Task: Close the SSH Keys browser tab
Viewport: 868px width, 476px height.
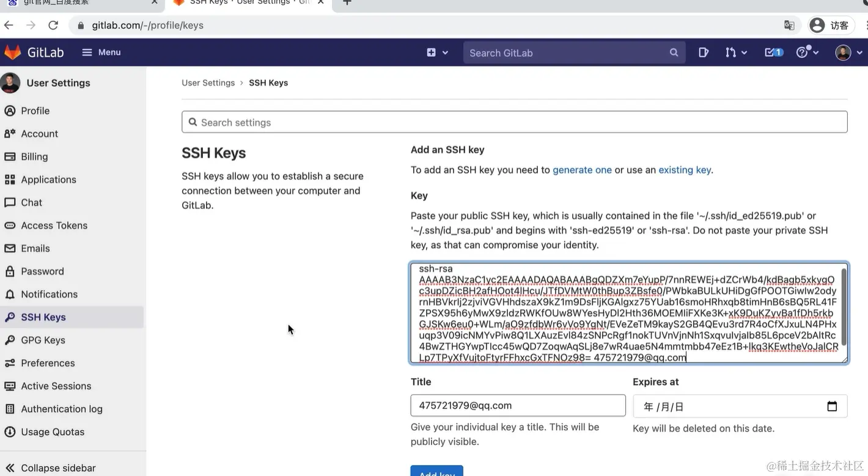Action: pyautogui.click(x=321, y=2)
